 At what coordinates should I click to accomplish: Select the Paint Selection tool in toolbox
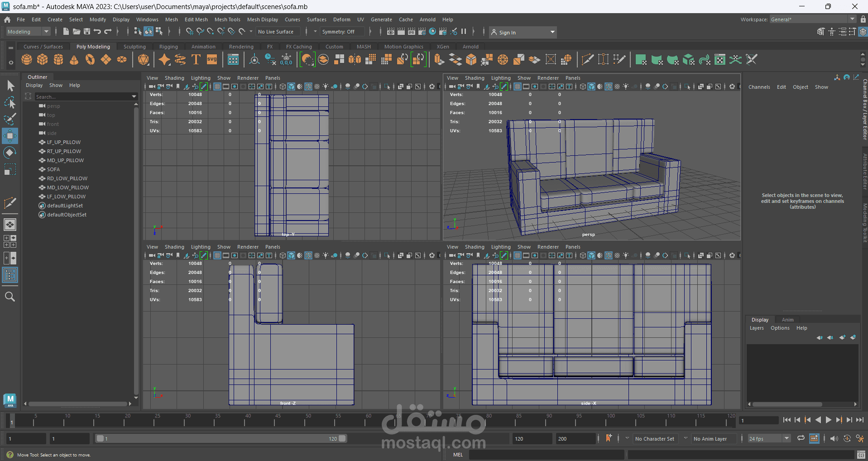(10, 119)
